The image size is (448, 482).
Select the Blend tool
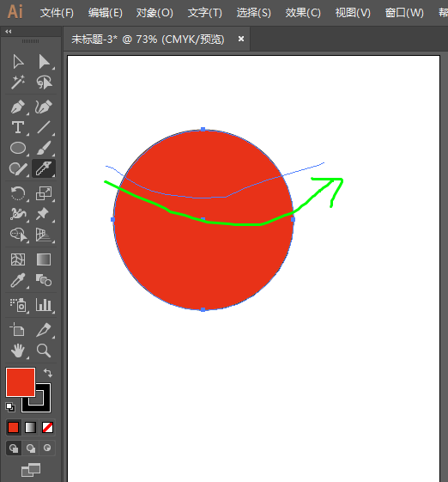tap(44, 280)
